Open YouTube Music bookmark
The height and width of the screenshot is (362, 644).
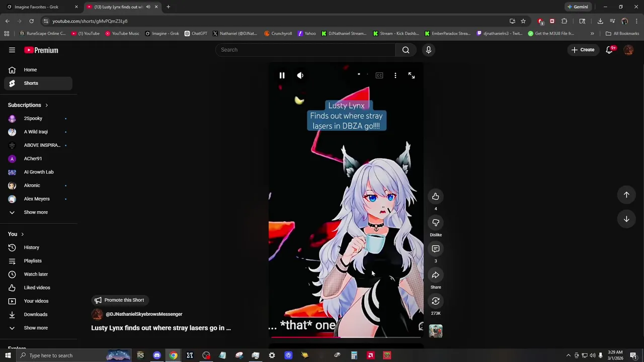[x=122, y=34]
